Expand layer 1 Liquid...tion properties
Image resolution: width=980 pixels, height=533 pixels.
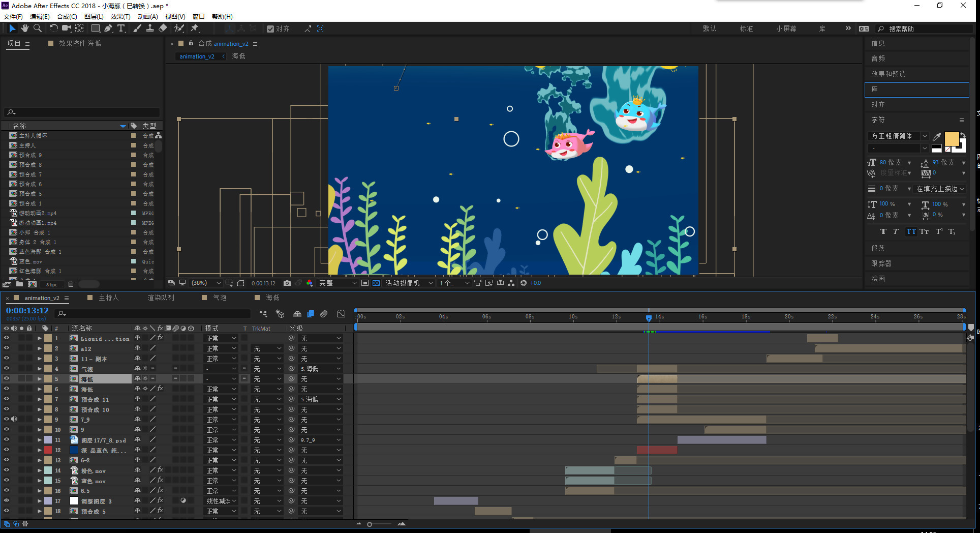click(x=39, y=338)
